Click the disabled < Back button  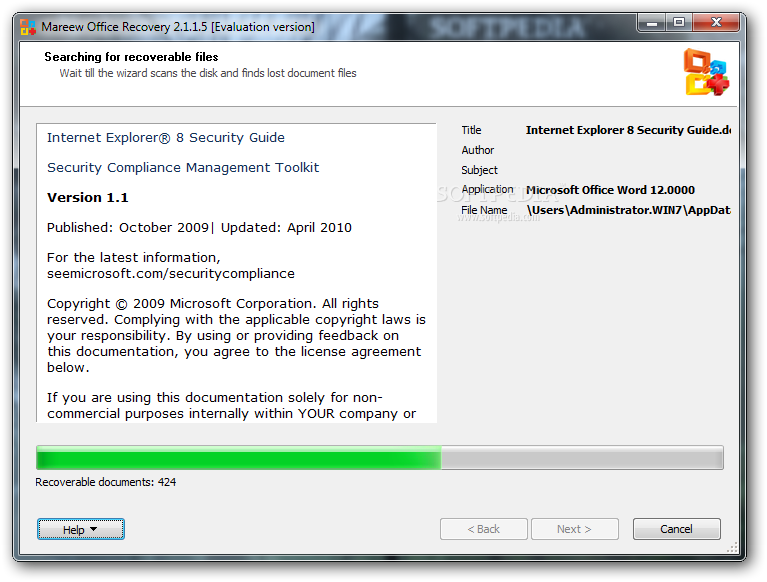(x=484, y=529)
